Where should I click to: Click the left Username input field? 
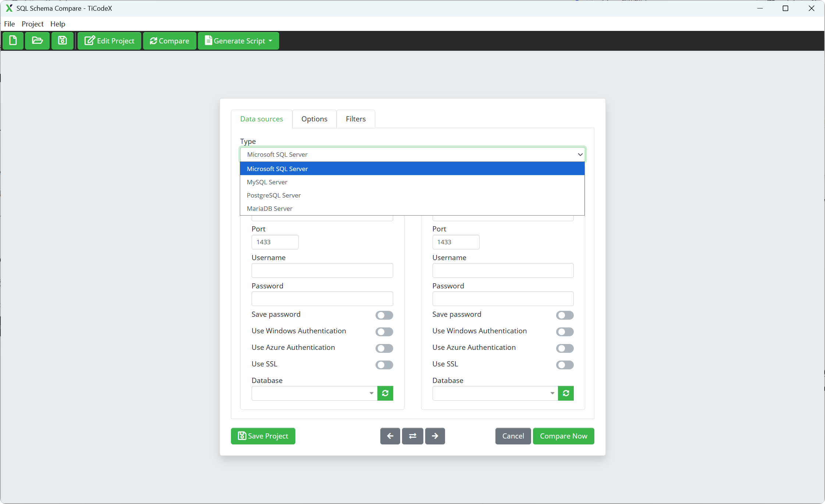(x=322, y=270)
